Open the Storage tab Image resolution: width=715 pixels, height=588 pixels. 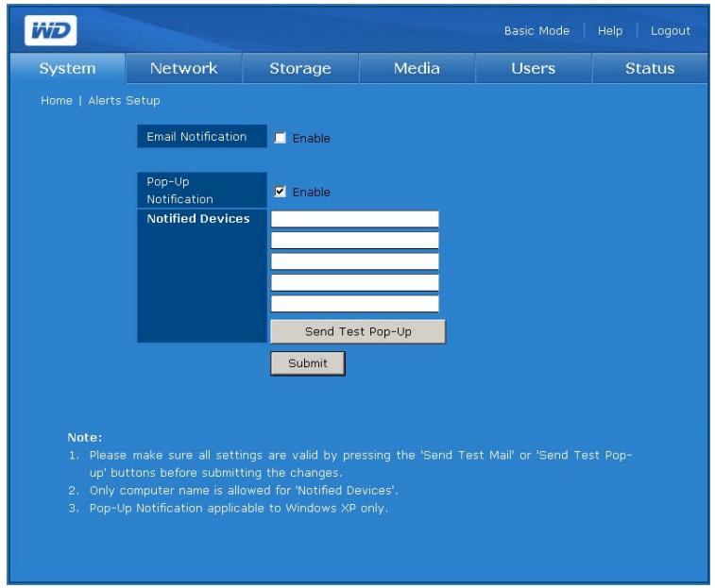(x=300, y=68)
